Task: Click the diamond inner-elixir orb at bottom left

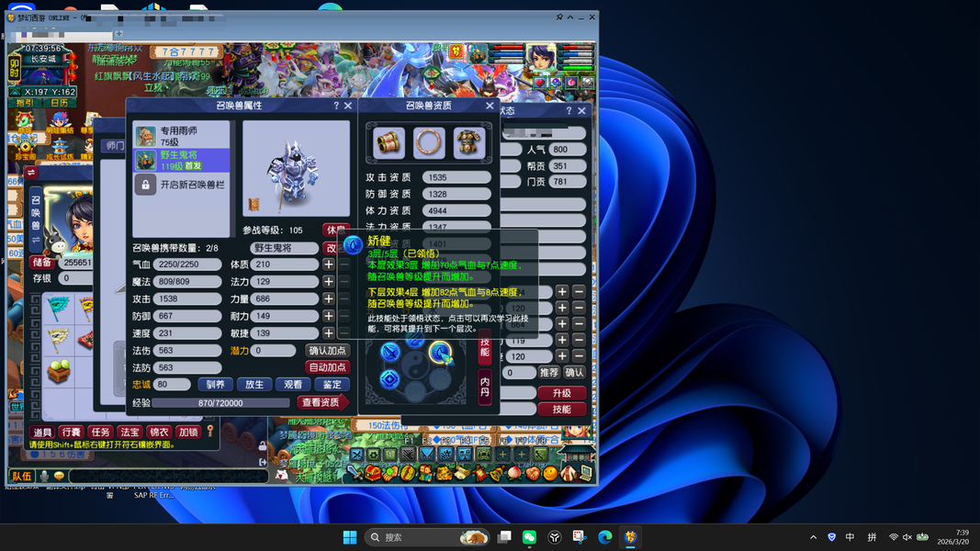Action: pyautogui.click(x=389, y=378)
